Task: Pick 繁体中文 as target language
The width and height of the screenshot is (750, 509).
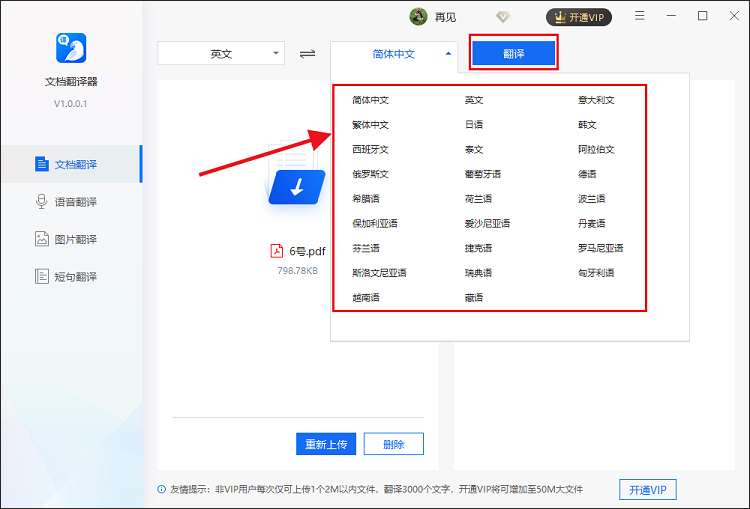Action: (x=370, y=125)
